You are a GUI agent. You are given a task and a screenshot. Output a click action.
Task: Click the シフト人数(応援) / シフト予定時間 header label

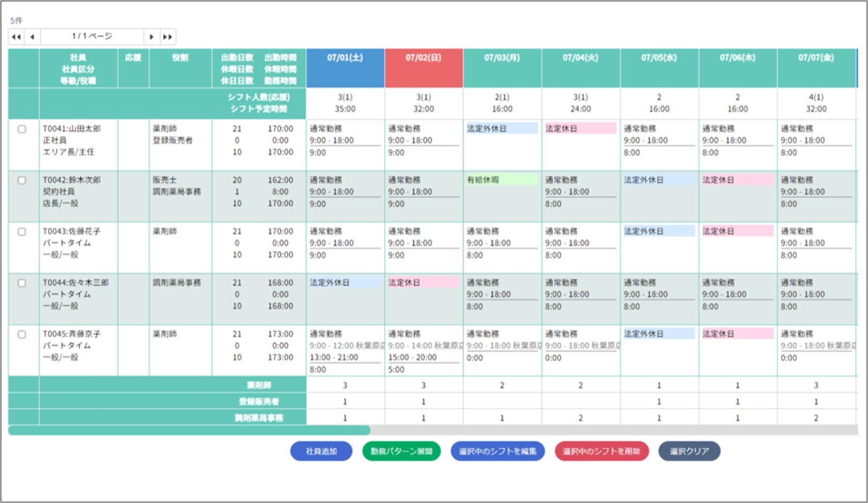259,103
